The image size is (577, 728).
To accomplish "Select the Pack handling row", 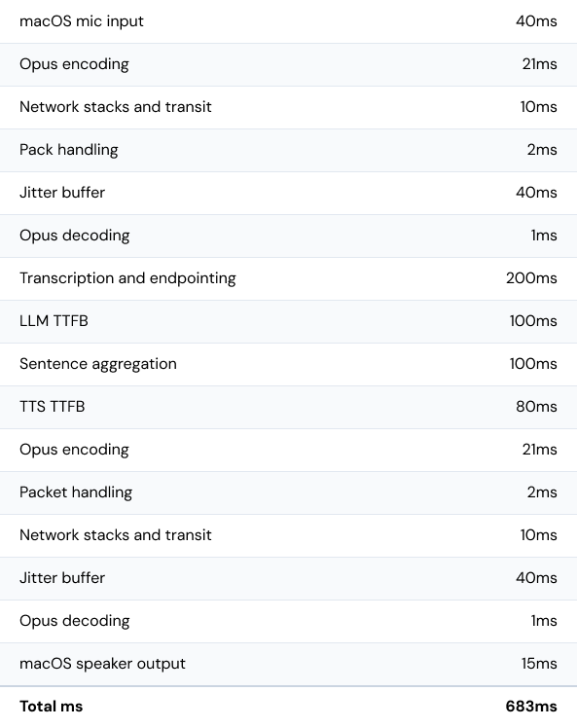I will (288, 150).
